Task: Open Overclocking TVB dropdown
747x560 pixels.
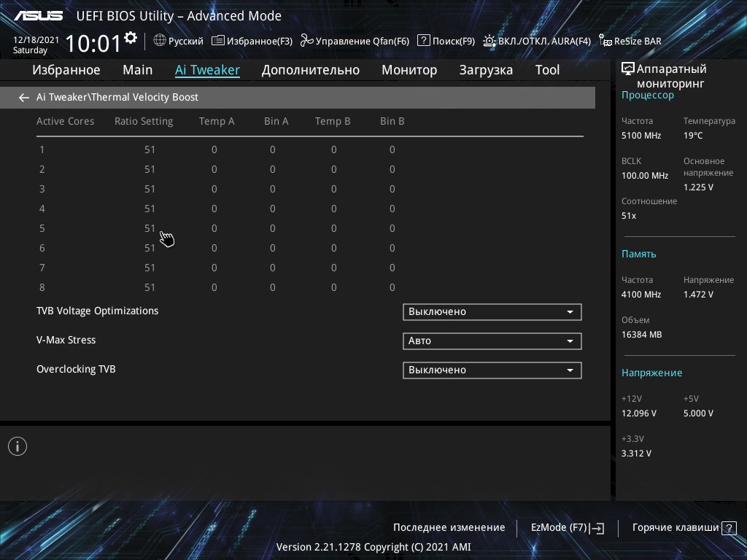Action: tap(492, 370)
